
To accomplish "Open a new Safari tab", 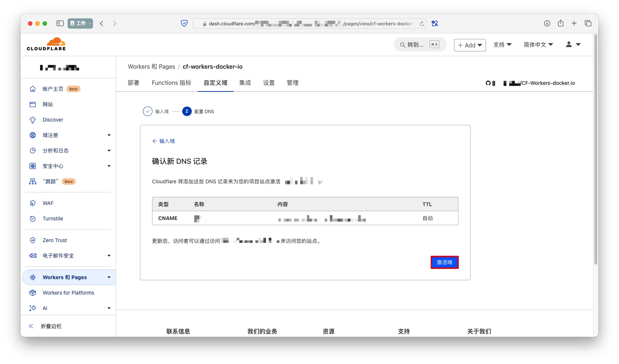I will (574, 24).
